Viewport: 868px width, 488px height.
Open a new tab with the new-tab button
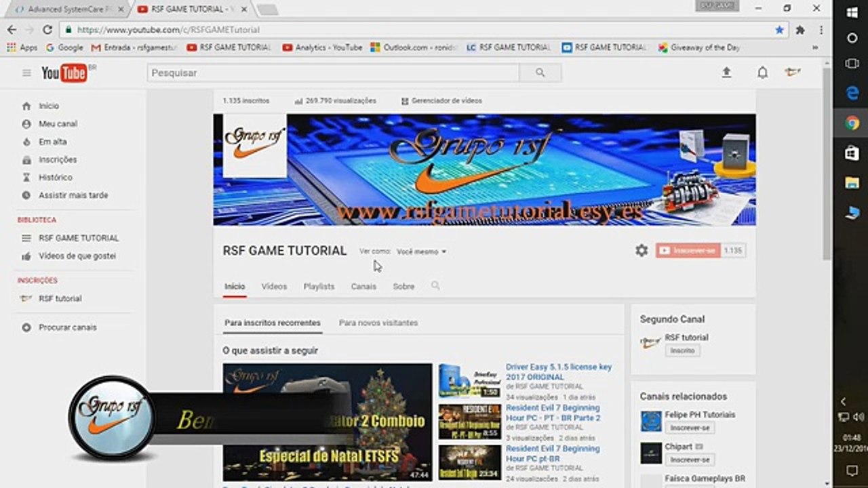pyautogui.click(x=267, y=9)
